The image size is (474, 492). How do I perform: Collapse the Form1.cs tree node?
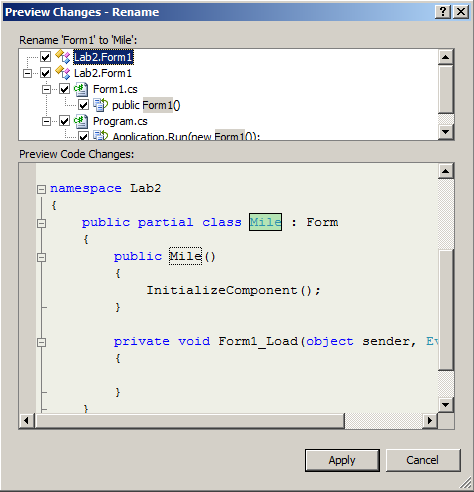pos(46,89)
